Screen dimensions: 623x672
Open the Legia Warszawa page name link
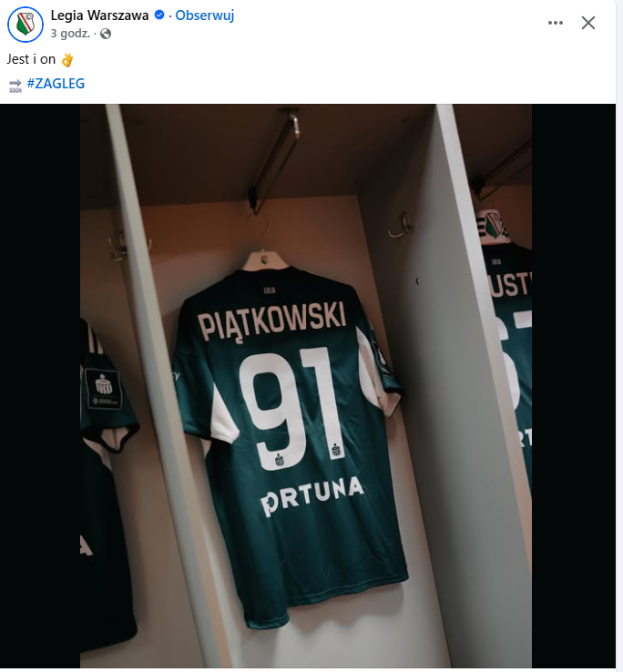pyautogui.click(x=99, y=15)
